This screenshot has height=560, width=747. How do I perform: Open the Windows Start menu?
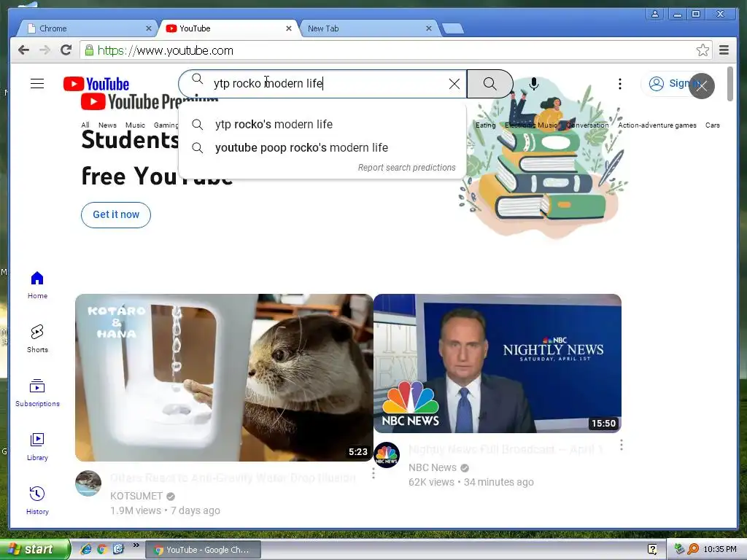(x=34, y=549)
